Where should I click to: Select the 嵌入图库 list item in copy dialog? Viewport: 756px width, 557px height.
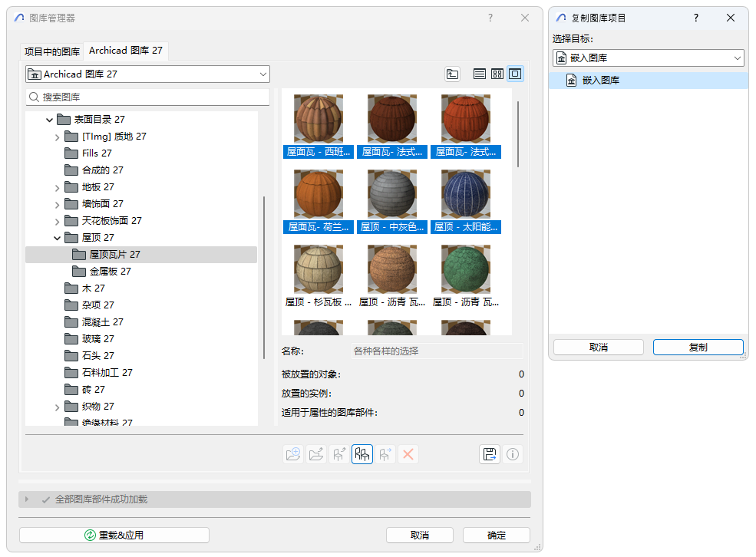click(x=648, y=80)
